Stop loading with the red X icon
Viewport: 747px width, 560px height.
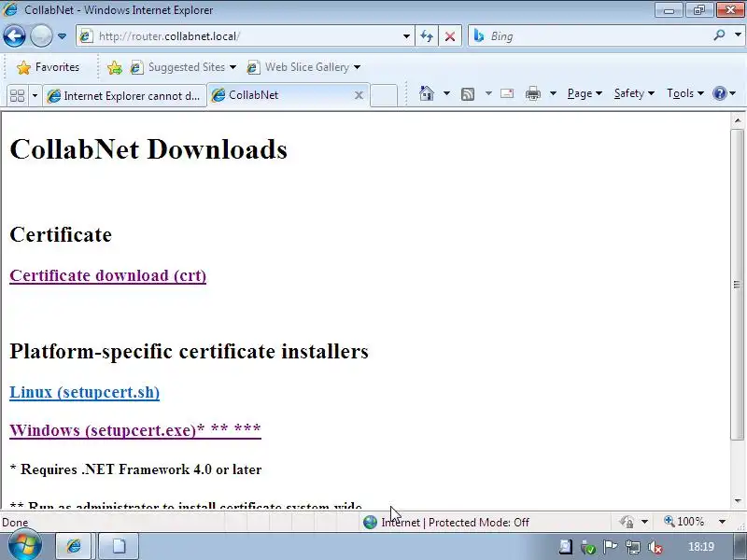click(x=450, y=36)
